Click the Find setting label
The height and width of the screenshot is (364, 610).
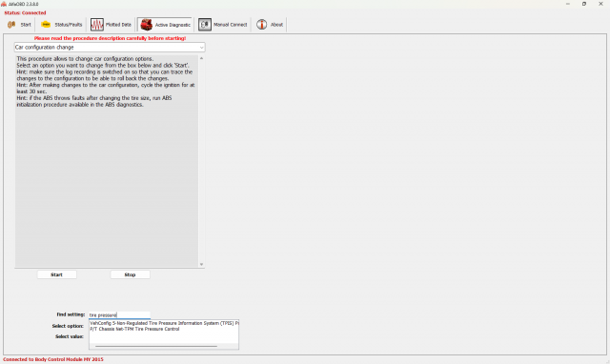(71, 314)
